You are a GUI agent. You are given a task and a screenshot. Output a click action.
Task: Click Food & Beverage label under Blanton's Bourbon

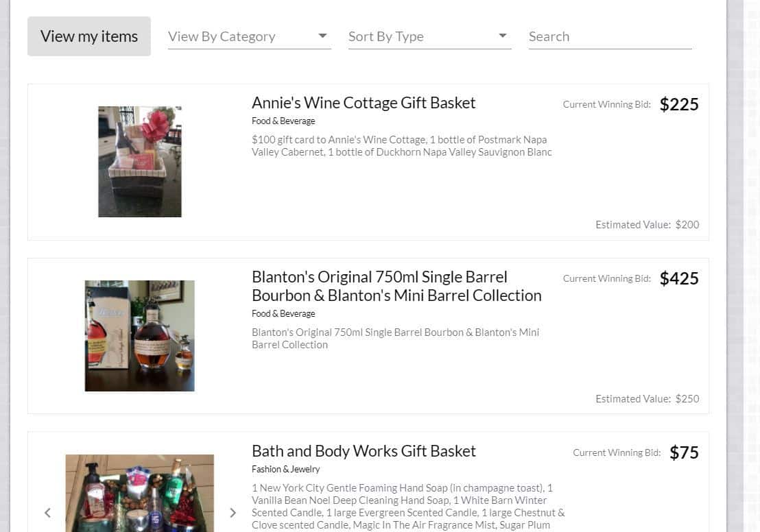click(x=283, y=313)
